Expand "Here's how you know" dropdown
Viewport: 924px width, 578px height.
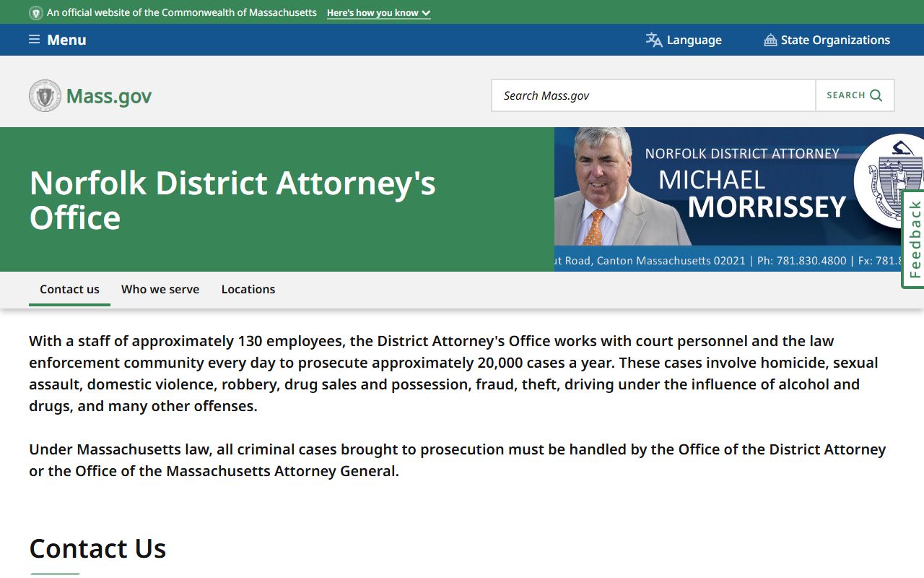tap(378, 13)
